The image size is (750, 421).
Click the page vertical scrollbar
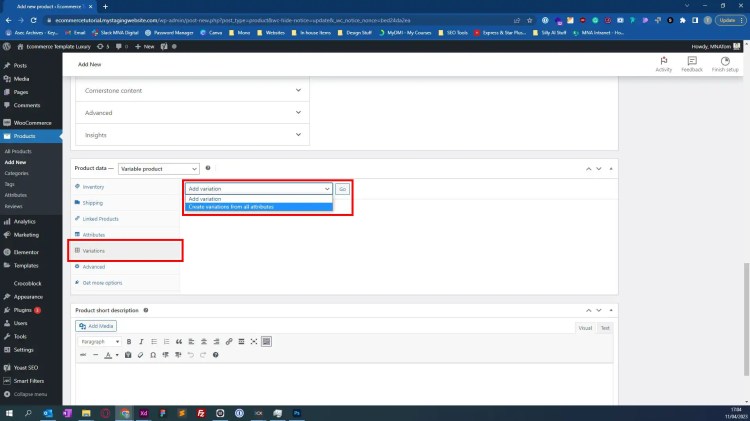tap(746, 319)
